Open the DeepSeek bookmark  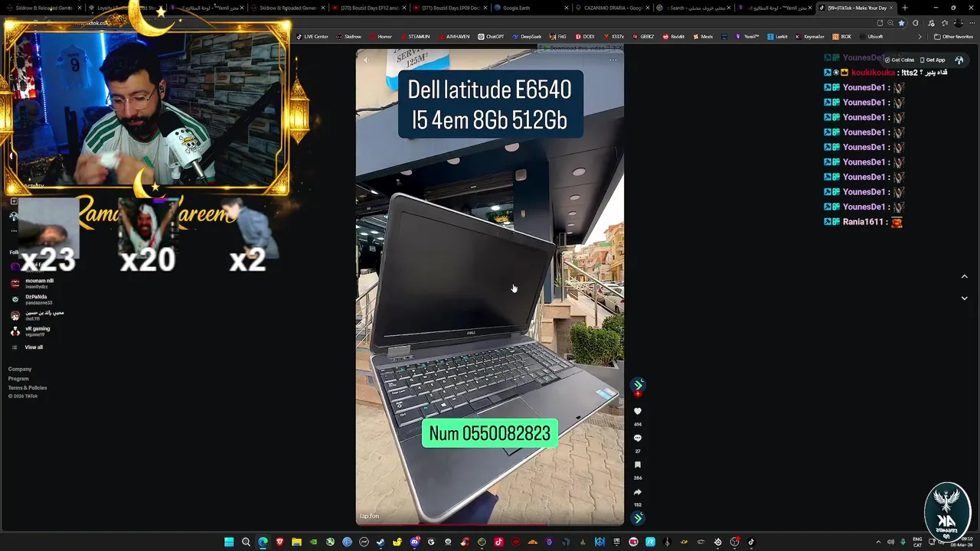(527, 37)
